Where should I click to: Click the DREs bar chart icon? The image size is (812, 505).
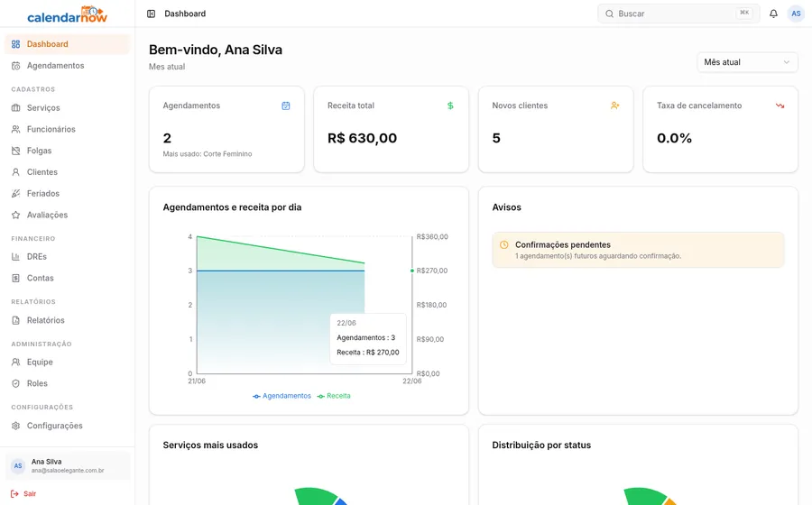tap(16, 257)
